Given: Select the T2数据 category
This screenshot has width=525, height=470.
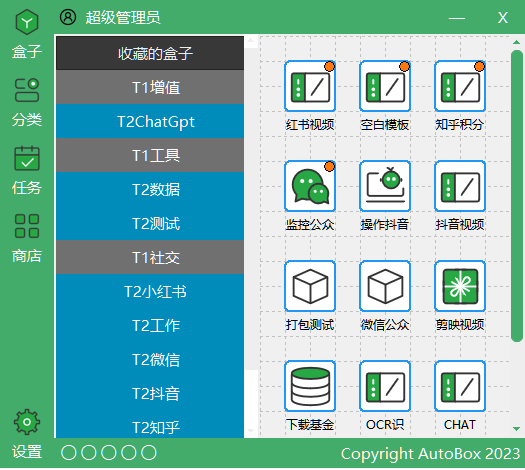Looking at the screenshot, I should pyautogui.click(x=150, y=189).
